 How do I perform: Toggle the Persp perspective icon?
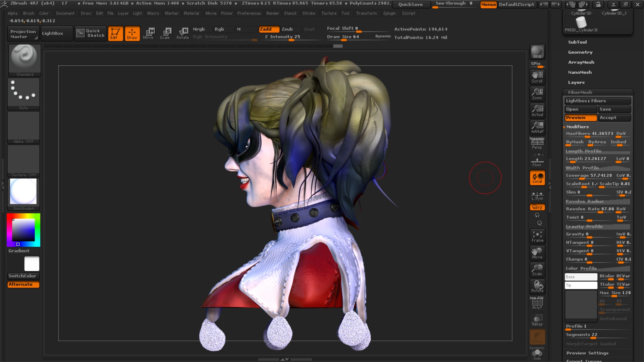click(x=537, y=144)
